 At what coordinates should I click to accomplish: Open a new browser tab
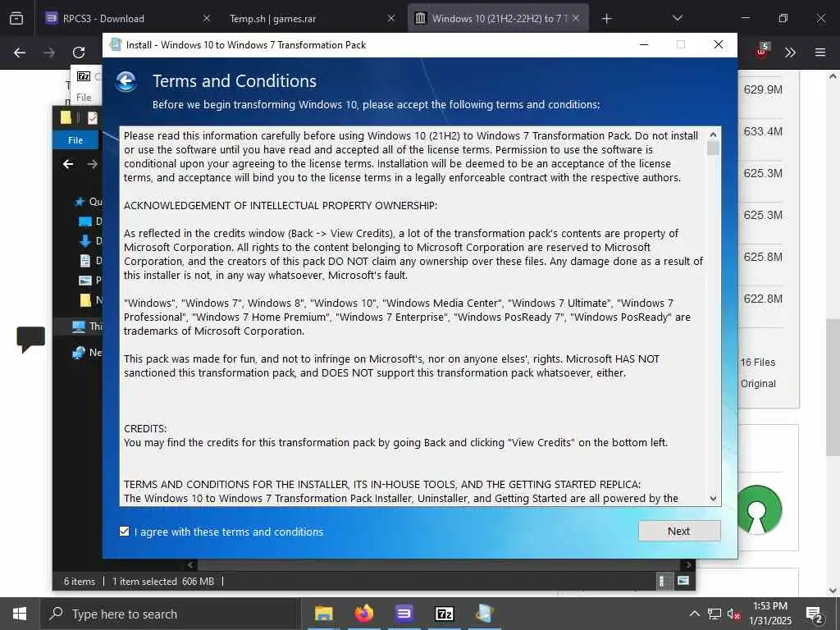point(606,19)
